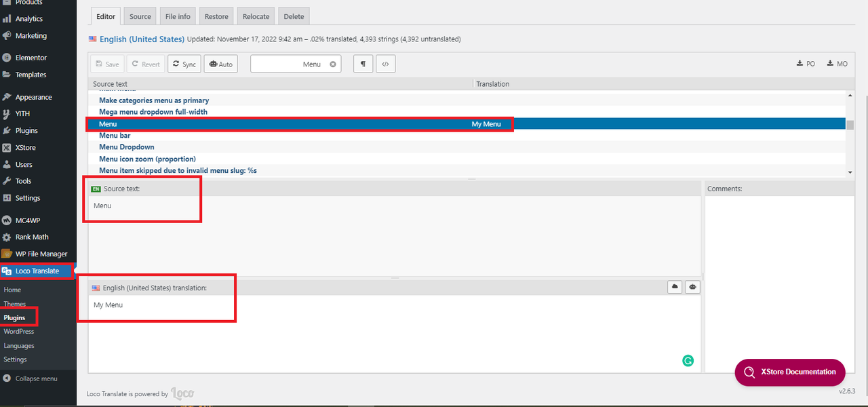This screenshot has height=407, width=868.
Task: Open Loco Translate Themes submenu
Action: [15, 304]
